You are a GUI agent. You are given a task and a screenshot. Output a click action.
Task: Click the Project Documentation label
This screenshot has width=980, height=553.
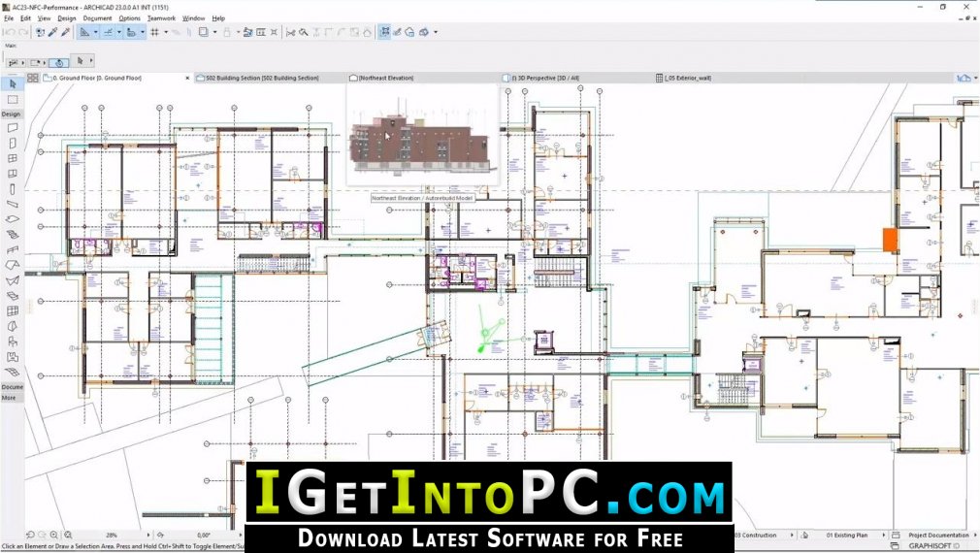[x=938, y=536]
